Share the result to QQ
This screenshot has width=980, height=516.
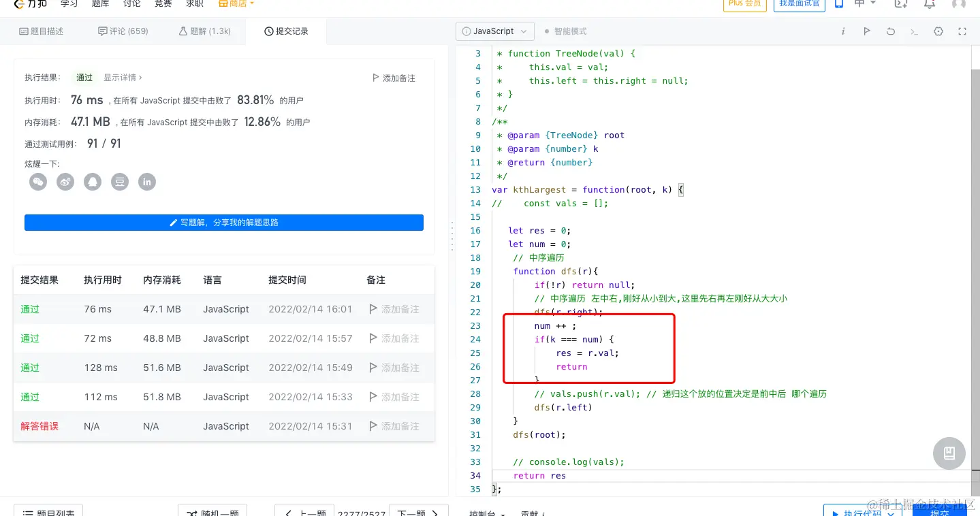(93, 182)
